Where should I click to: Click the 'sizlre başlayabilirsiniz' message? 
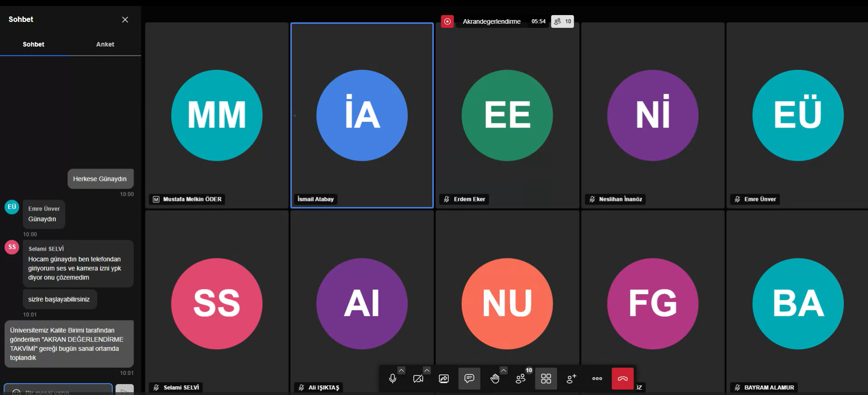(x=59, y=299)
